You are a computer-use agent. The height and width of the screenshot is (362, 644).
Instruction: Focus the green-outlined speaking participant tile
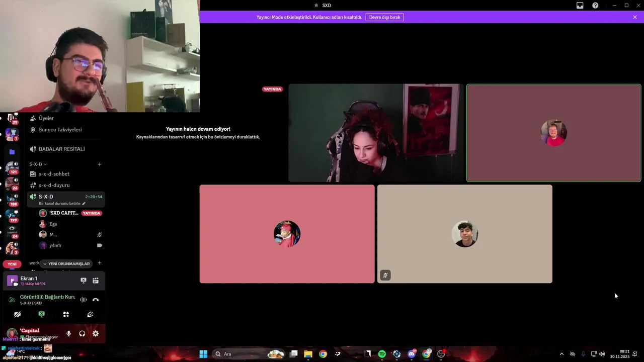pyautogui.click(x=553, y=133)
